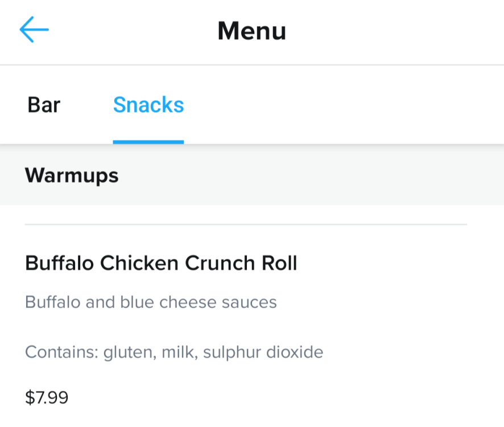Click the allergen line listing gluten, milk
The image size is (504, 427).
coord(174,352)
